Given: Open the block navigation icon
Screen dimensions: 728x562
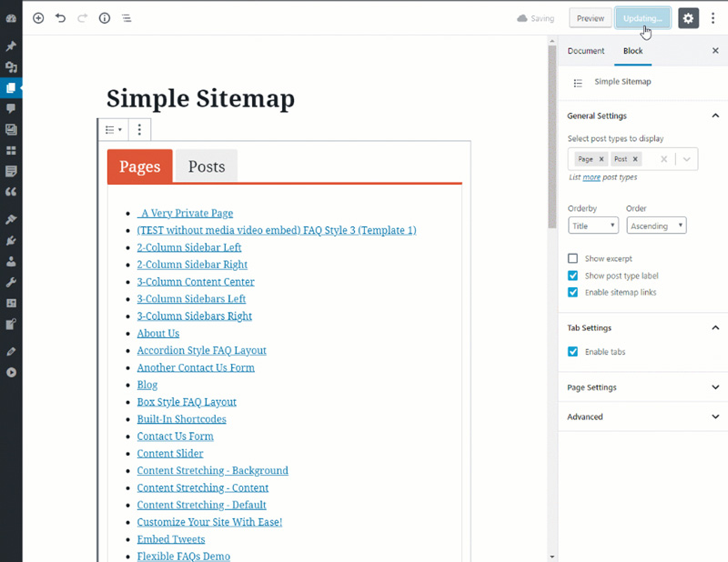Looking at the screenshot, I should [126, 17].
